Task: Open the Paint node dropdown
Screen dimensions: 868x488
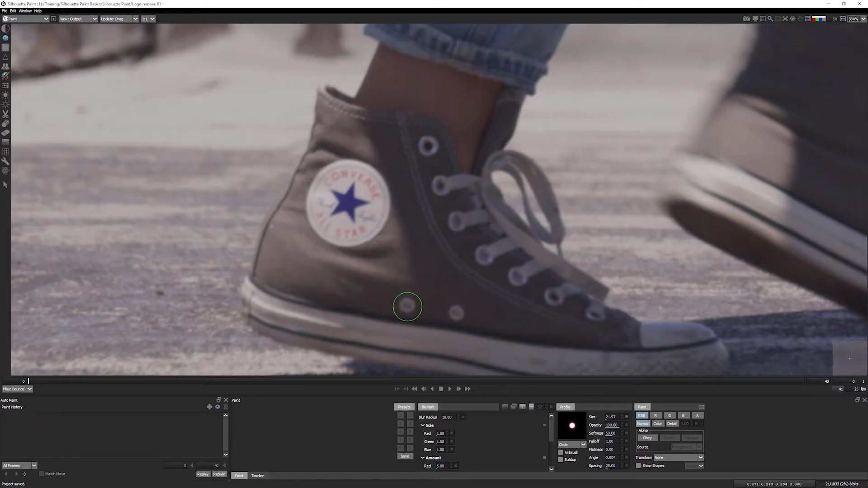Action: (x=26, y=19)
